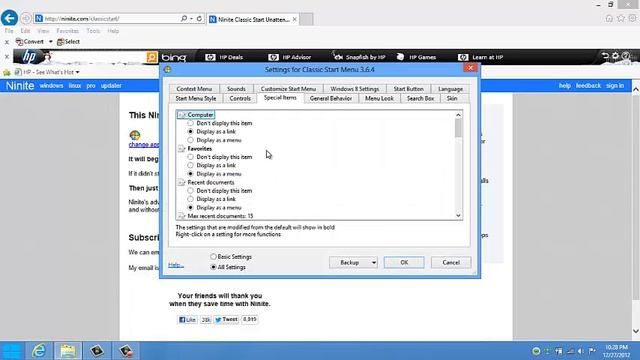Switch to the Customize Start Menu tab
The height and width of the screenshot is (360, 640).
coord(288,89)
